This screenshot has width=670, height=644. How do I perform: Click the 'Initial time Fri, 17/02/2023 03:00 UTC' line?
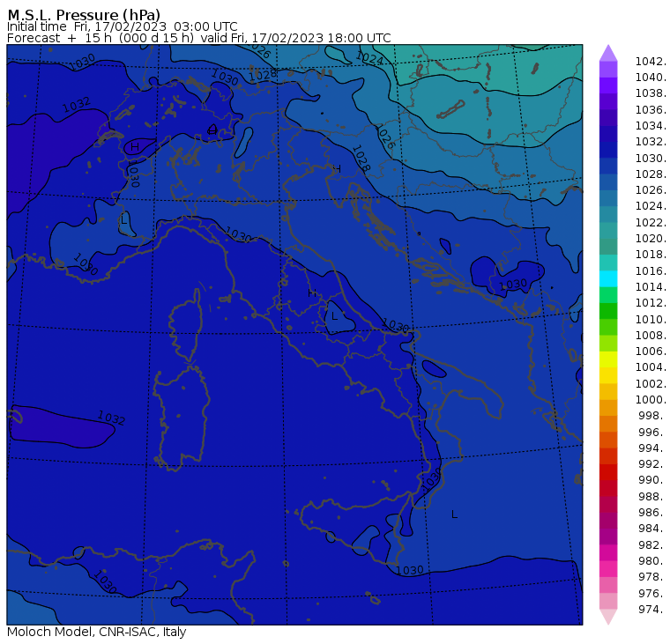(x=123, y=26)
